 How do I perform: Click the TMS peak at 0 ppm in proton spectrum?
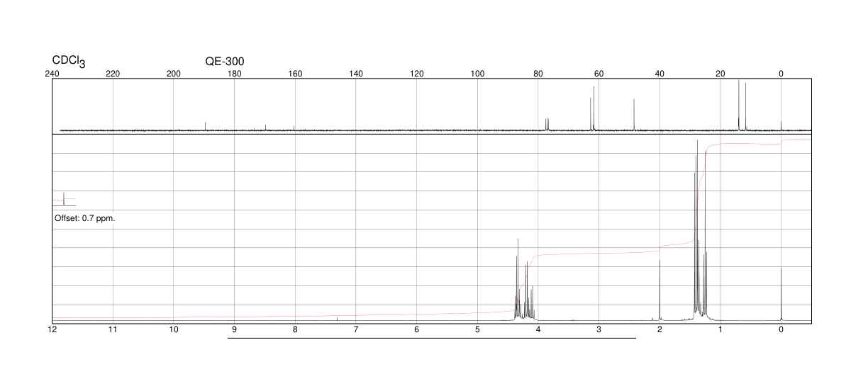[x=781, y=294]
